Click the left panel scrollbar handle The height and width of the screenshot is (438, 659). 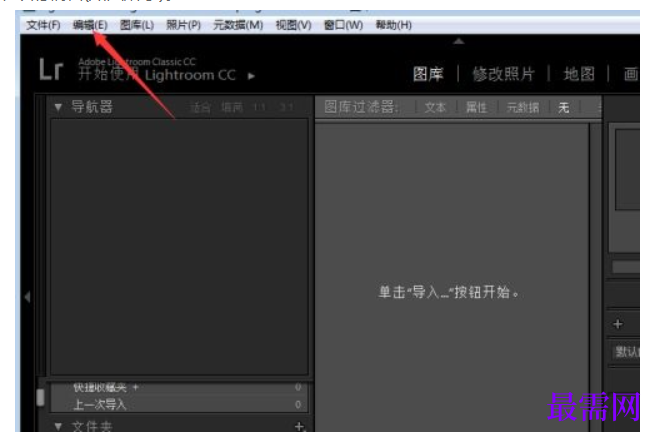[x=40, y=397]
